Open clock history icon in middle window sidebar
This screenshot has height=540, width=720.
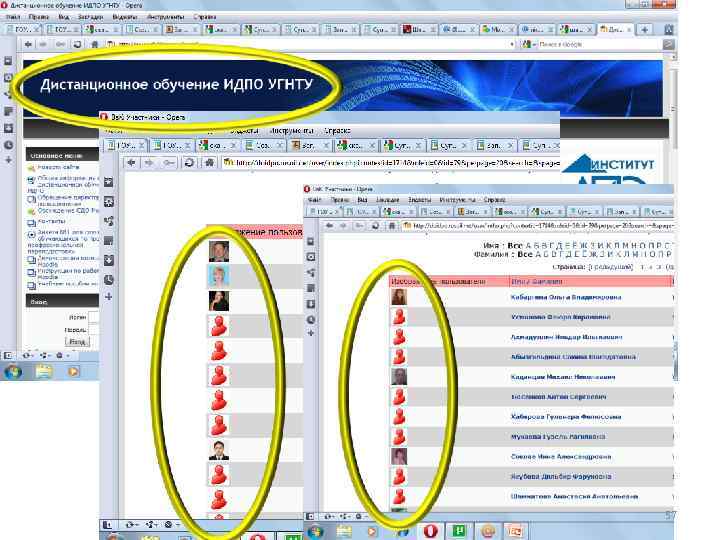coord(109,280)
